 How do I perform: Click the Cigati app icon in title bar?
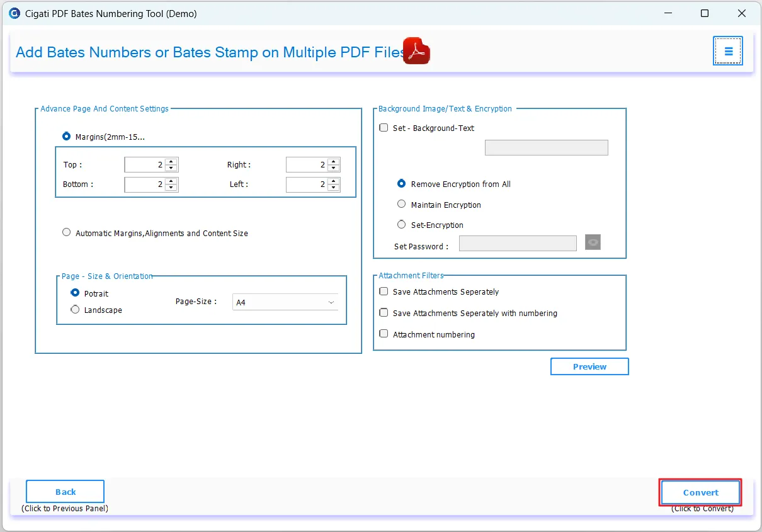pyautogui.click(x=14, y=13)
